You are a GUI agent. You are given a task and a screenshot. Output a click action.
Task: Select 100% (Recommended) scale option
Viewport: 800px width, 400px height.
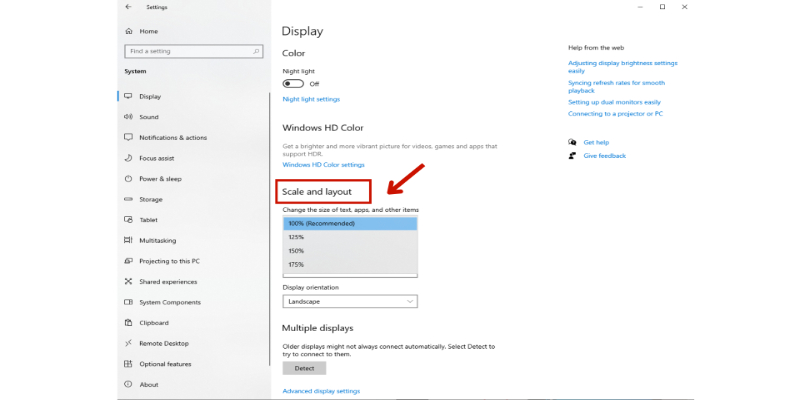click(350, 223)
